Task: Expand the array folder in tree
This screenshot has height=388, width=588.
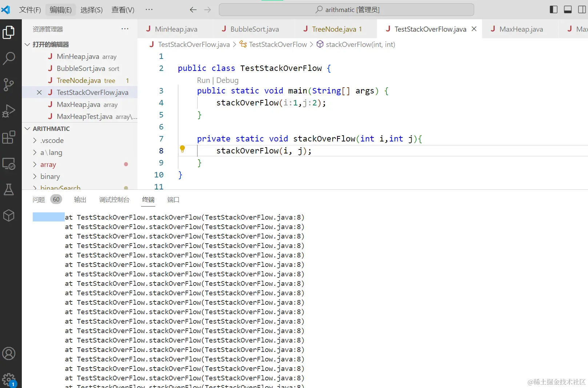Action: pos(48,165)
